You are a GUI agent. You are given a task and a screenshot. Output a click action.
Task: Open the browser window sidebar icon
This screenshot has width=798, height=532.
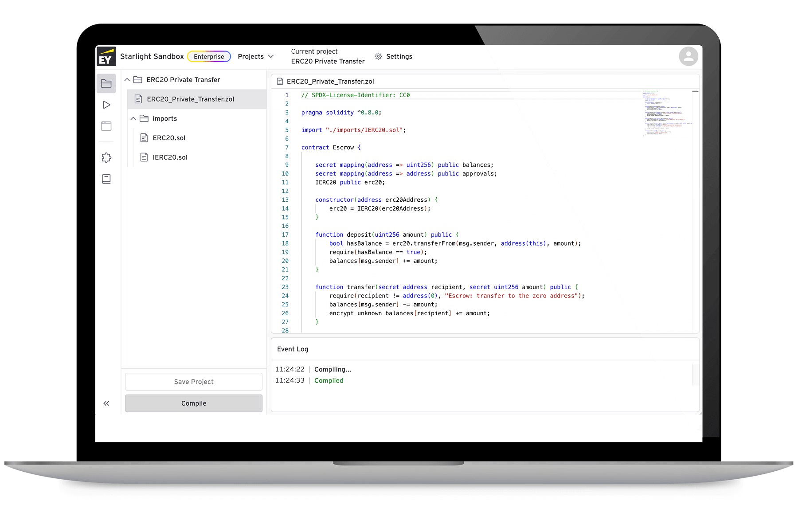tap(106, 126)
